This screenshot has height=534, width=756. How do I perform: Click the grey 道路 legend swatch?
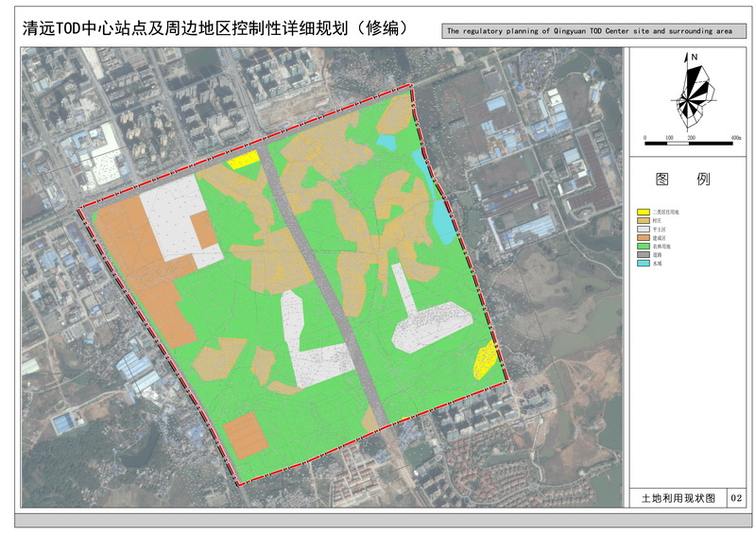tap(644, 254)
